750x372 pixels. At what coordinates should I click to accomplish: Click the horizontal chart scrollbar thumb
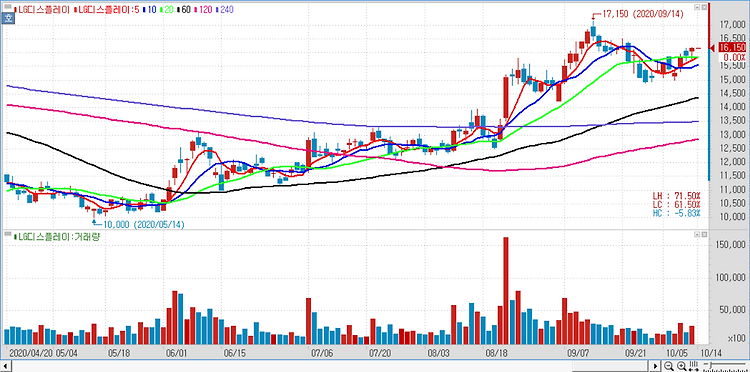(x=610, y=366)
